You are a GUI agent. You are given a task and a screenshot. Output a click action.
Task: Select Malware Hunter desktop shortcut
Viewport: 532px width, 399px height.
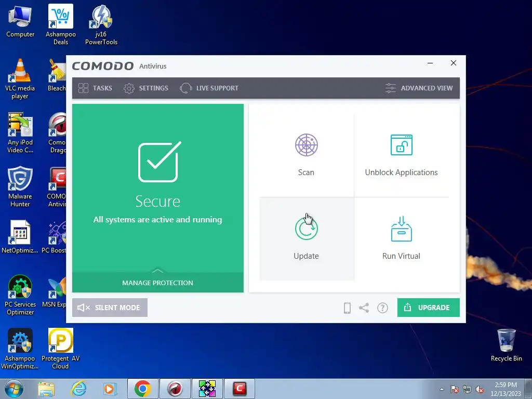20,187
